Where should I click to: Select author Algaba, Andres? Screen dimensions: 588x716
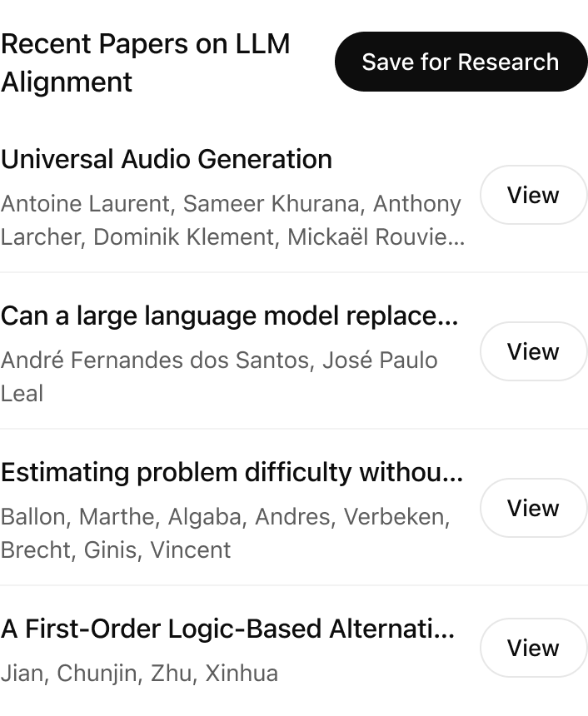point(246,517)
